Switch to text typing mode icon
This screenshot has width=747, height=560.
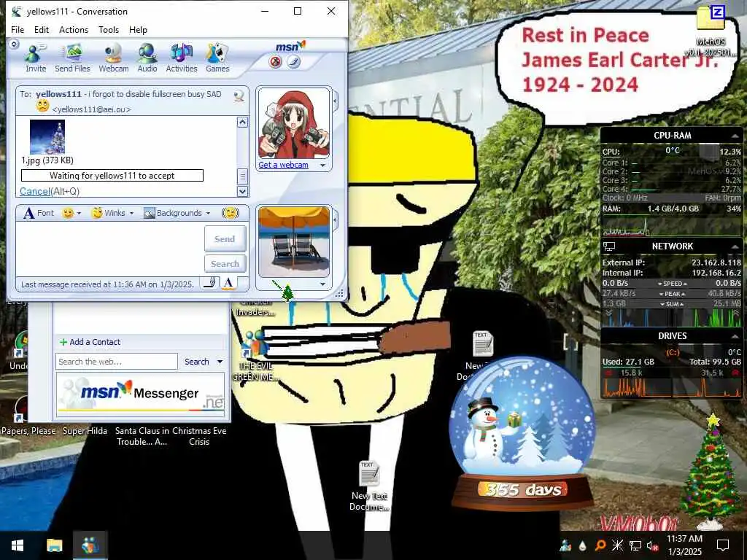228,284
